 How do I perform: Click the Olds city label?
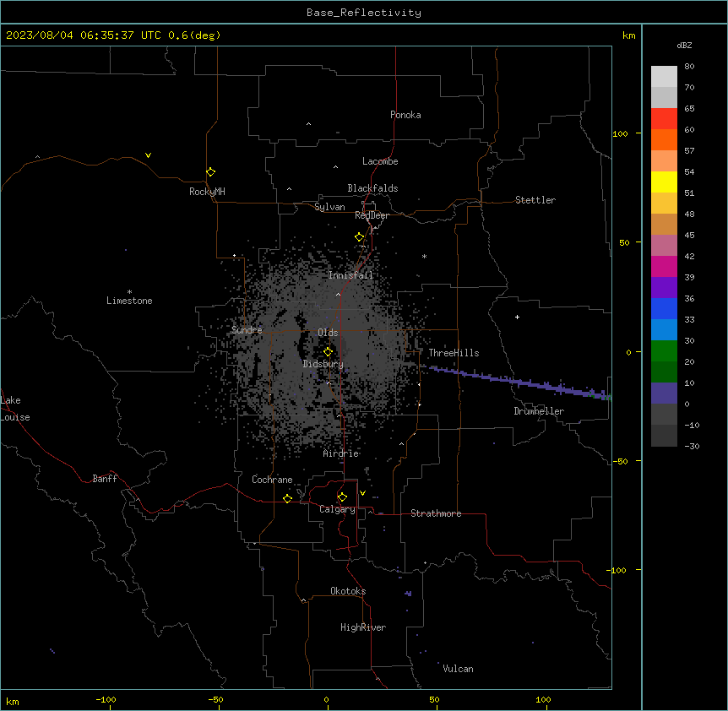click(x=328, y=333)
